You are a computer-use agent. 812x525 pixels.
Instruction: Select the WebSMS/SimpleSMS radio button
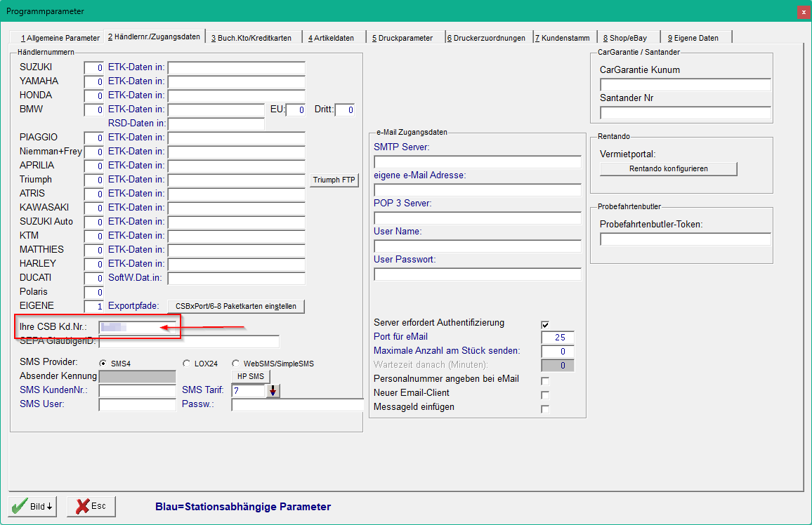[x=235, y=364]
